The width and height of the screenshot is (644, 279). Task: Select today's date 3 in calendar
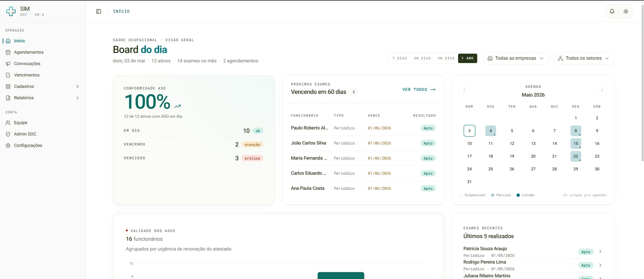(x=469, y=131)
